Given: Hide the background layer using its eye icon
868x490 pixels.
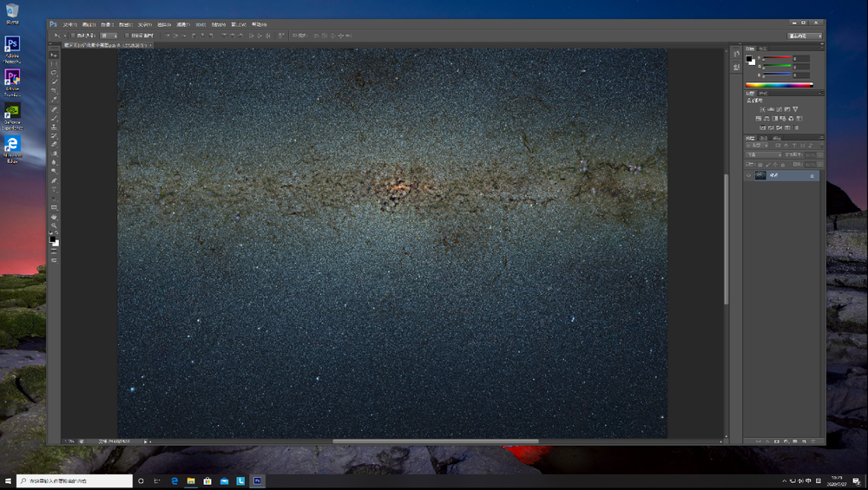Looking at the screenshot, I should pos(748,175).
